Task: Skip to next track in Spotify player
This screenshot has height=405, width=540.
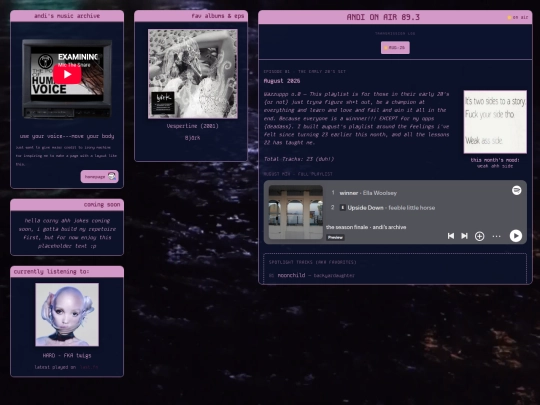Action: point(464,236)
